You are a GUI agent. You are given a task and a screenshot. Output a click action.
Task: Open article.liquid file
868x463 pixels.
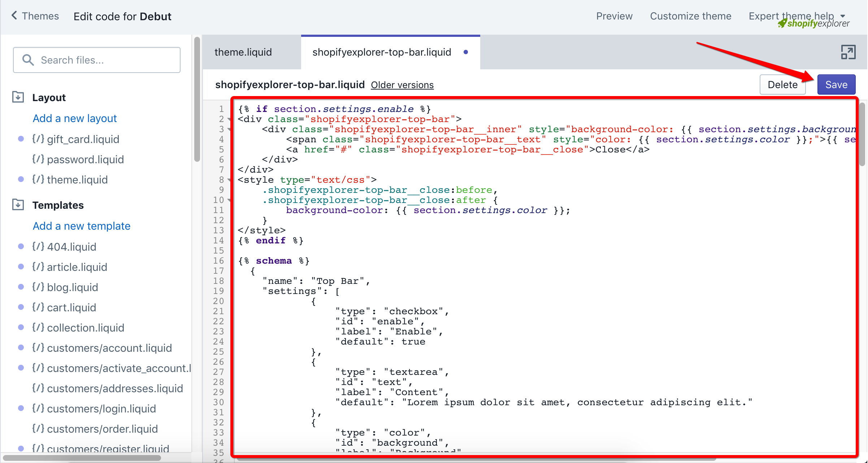click(77, 267)
